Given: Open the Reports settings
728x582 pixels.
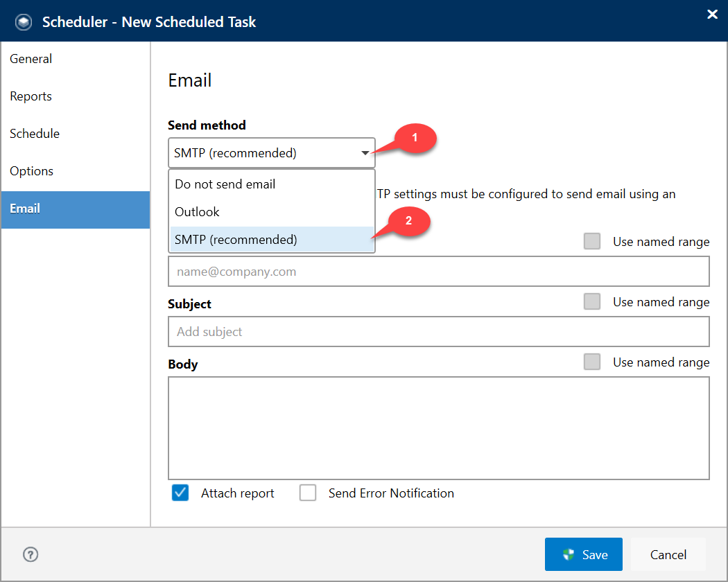Looking at the screenshot, I should tap(31, 96).
